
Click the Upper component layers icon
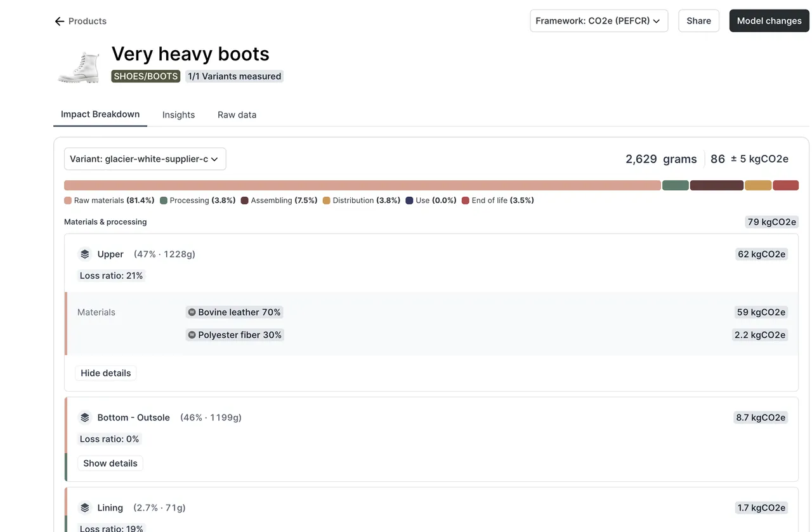coord(85,254)
